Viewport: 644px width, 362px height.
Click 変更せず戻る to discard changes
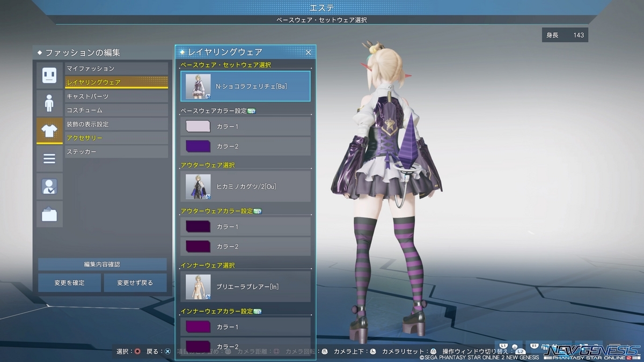(135, 283)
